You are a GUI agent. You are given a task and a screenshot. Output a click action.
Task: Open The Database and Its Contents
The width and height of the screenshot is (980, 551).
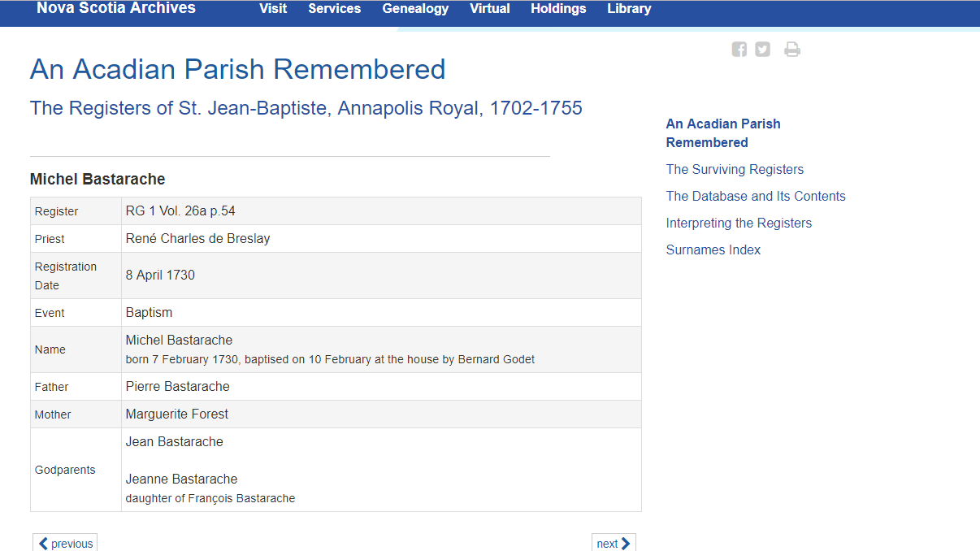[756, 196]
